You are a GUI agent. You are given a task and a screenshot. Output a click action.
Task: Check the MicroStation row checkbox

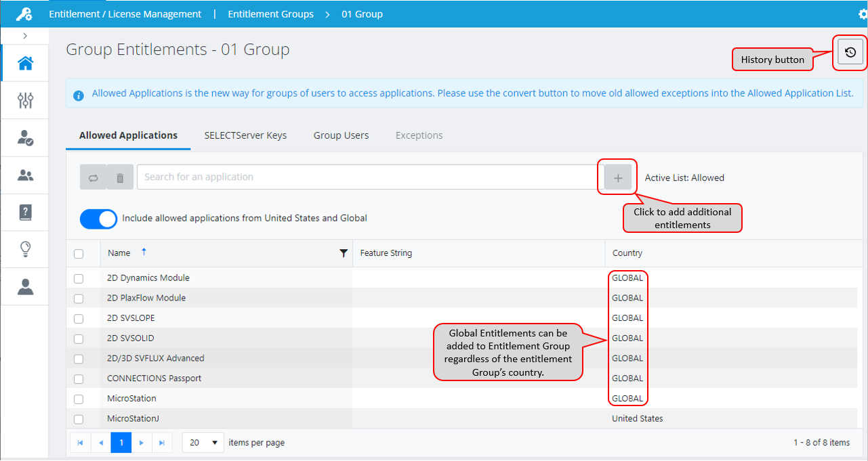click(x=79, y=399)
